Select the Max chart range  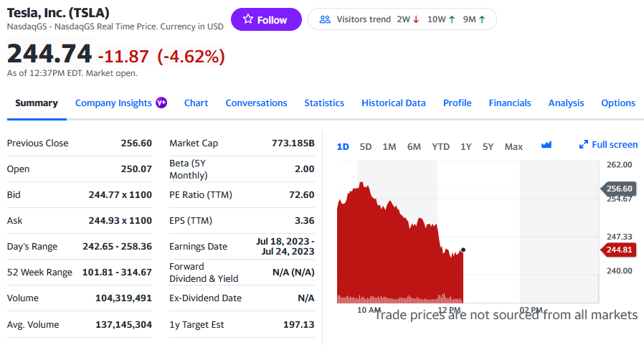coord(513,146)
